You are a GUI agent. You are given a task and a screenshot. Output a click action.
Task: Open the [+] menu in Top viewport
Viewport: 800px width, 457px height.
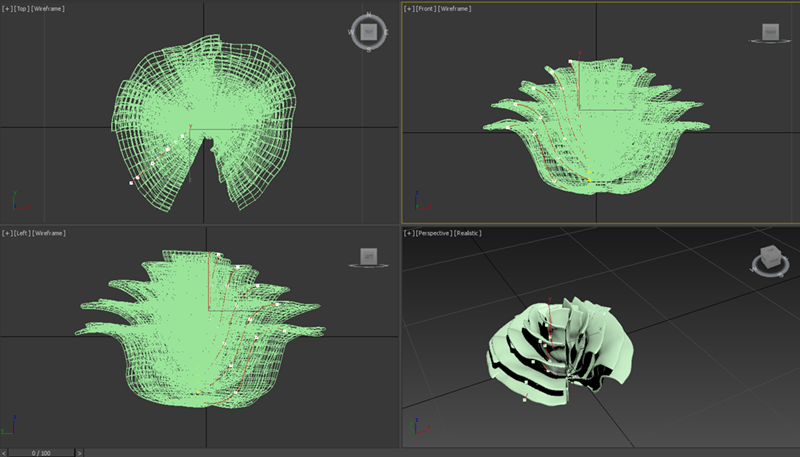[8, 8]
